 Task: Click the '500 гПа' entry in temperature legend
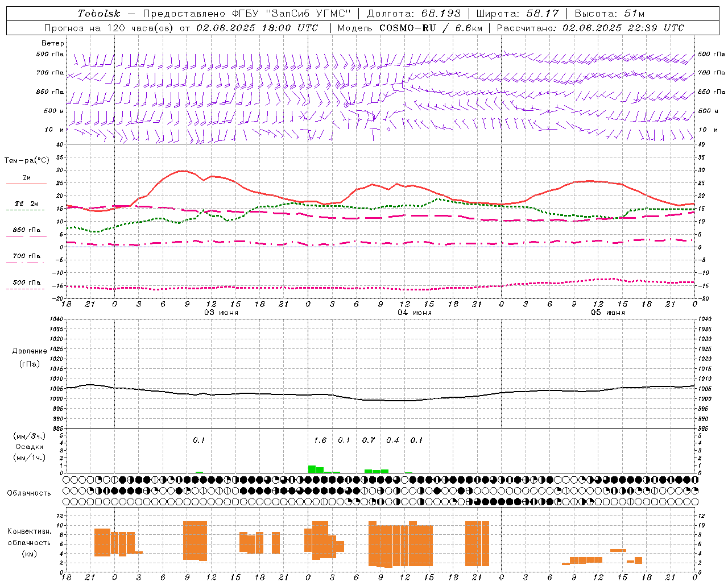tap(27, 282)
